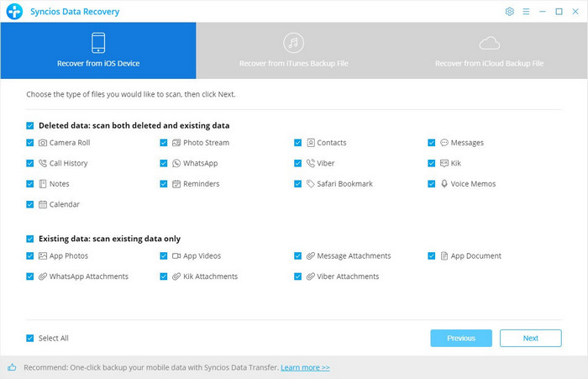Proceed with the Next button
Viewport: 588px width, 379px height.
531,338
